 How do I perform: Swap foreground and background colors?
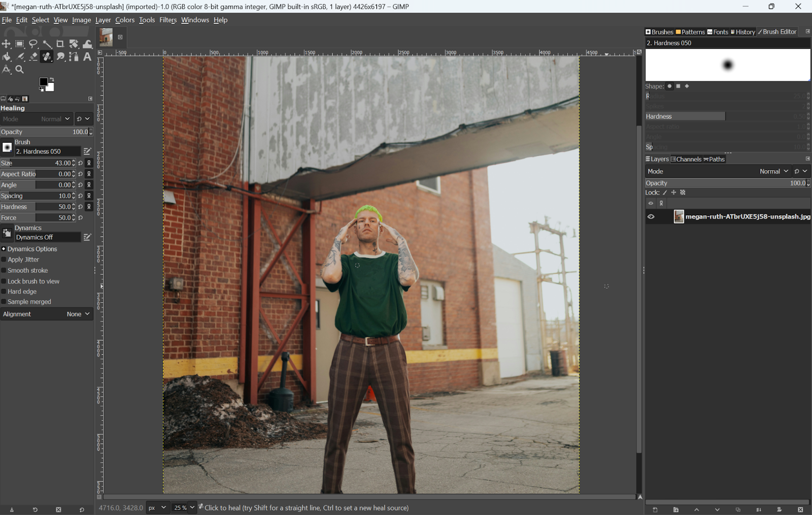[x=52, y=79]
